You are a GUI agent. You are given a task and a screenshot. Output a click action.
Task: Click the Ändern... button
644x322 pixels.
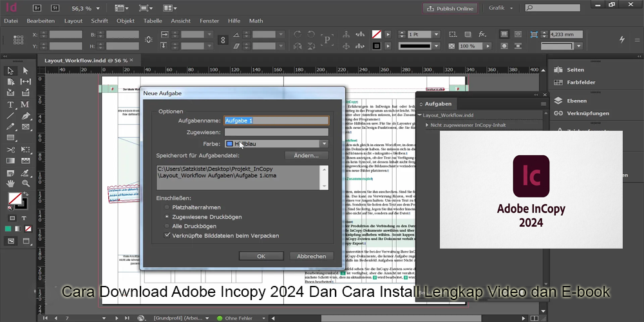click(x=307, y=156)
